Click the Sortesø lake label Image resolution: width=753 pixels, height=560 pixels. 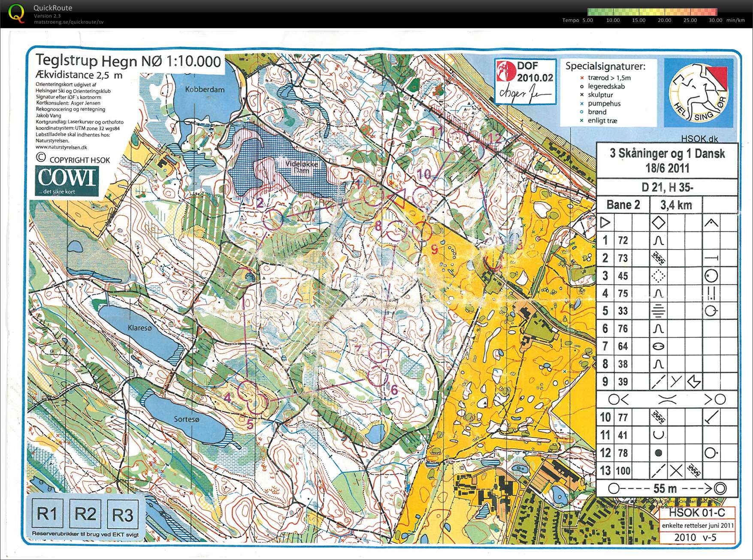pyautogui.click(x=186, y=419)
